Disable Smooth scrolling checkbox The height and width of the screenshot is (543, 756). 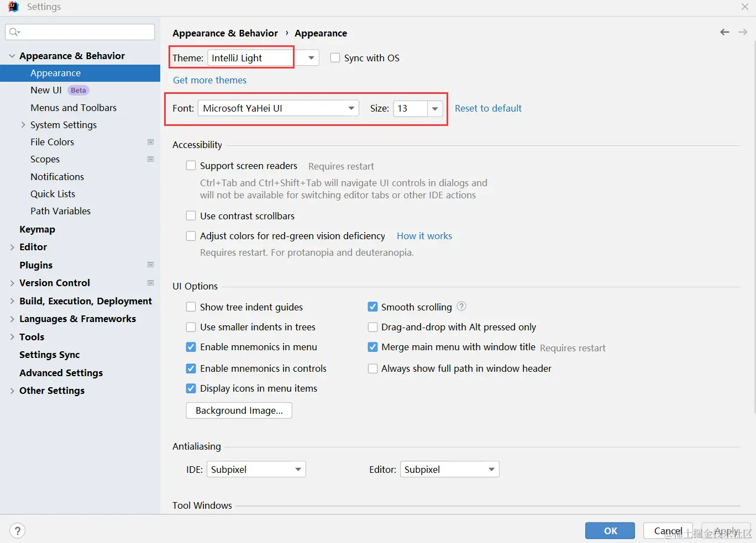point(372,307)
